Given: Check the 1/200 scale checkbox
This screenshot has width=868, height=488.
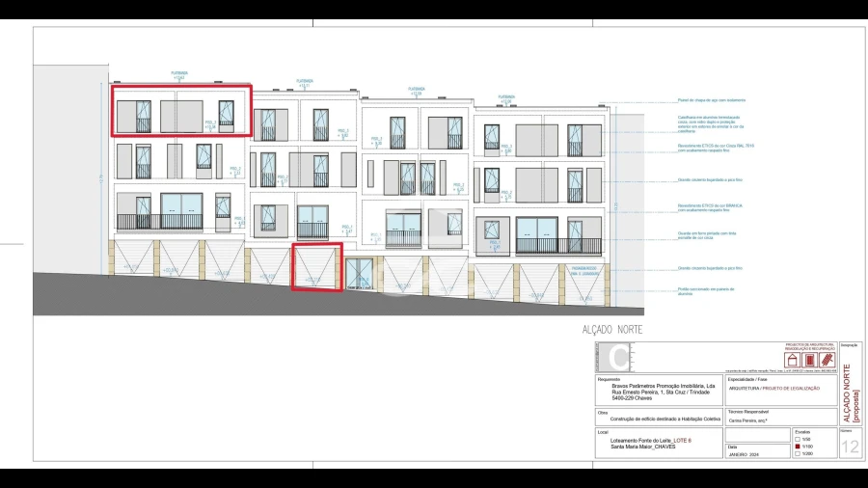Looking at the screenshot, I should tap(796, 453).
